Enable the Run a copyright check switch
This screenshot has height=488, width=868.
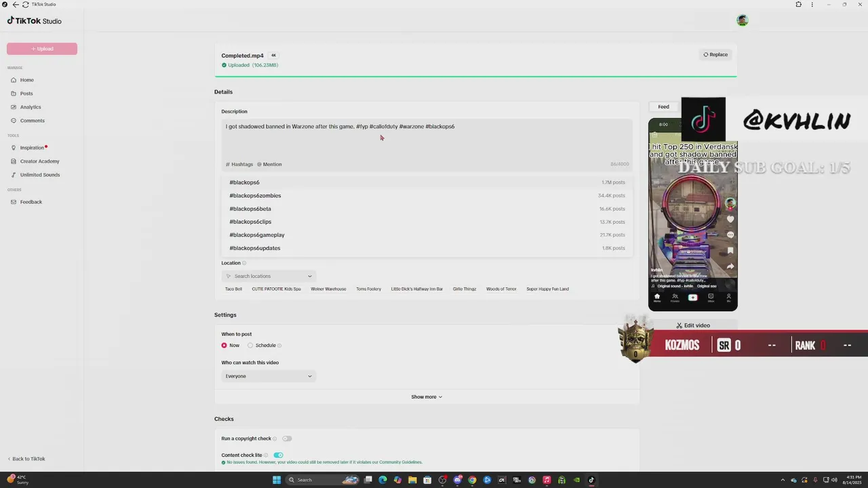(x=288, y=439)
